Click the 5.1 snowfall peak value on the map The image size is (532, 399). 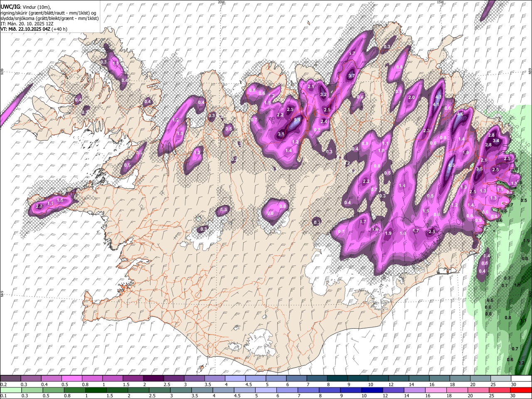click(297, 121)
